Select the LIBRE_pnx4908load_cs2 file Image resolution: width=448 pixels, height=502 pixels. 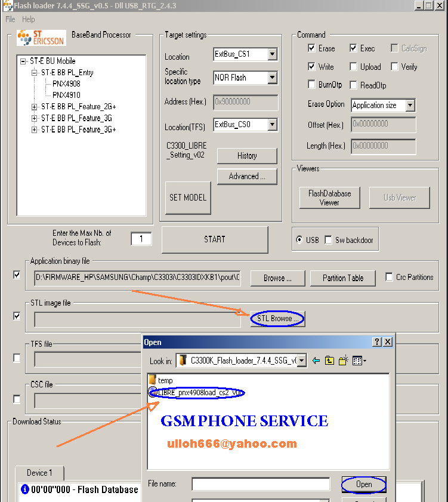pyautogui.click(x=197, y=393)
